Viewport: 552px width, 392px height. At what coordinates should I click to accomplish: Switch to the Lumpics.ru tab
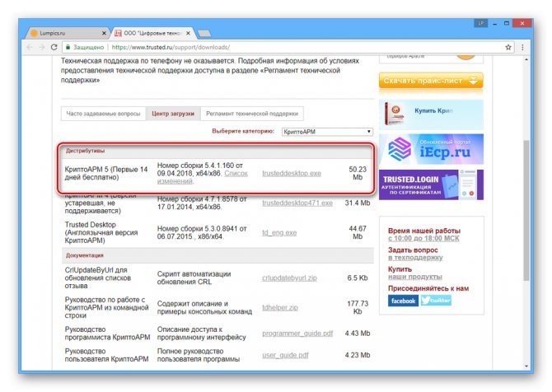point(67,33)
